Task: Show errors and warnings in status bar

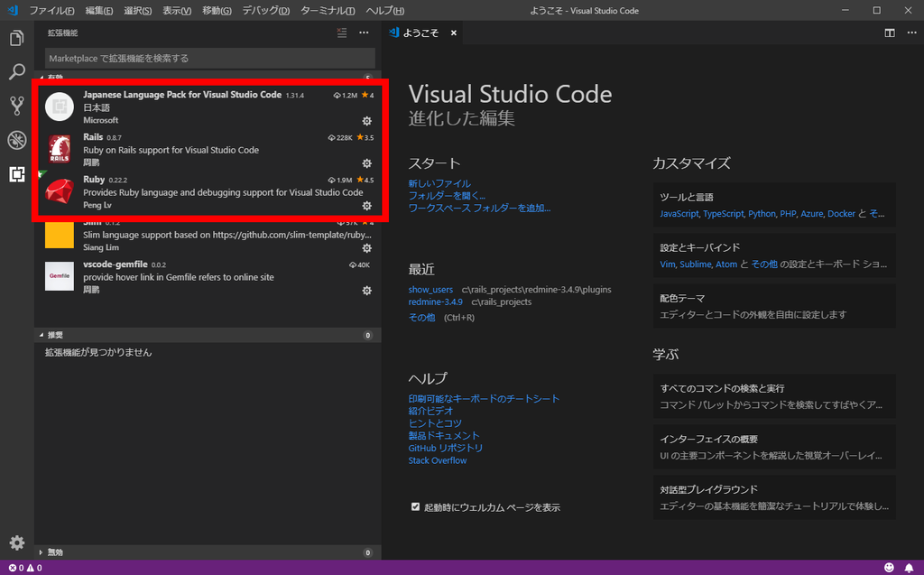Action: click(x=25, y=568)
